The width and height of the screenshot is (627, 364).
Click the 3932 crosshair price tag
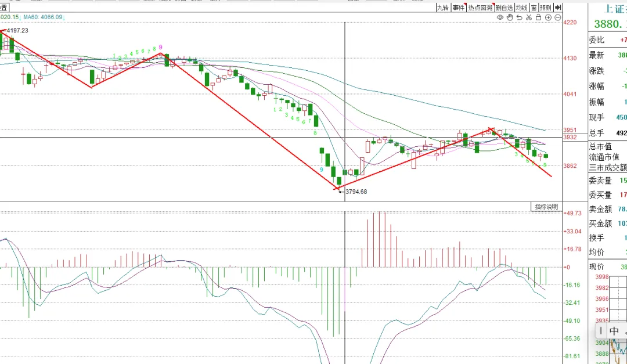(x=570, y=137)
